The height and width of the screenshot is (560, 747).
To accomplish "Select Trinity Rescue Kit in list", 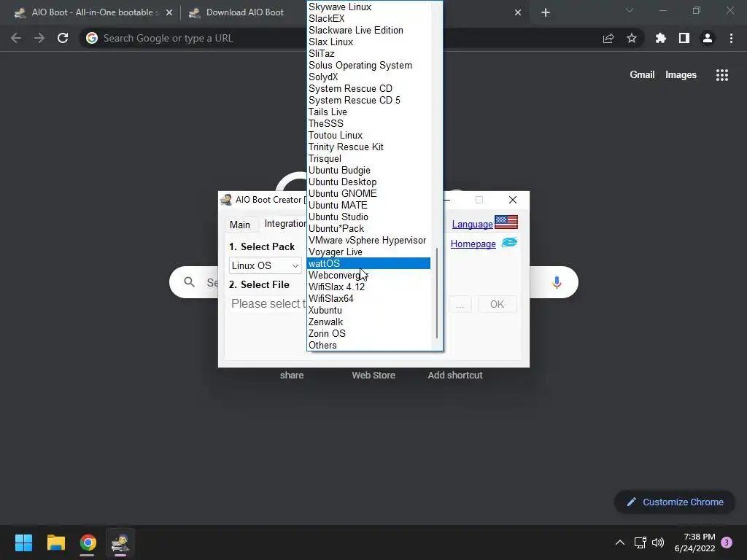I will (x=368, y=147).
